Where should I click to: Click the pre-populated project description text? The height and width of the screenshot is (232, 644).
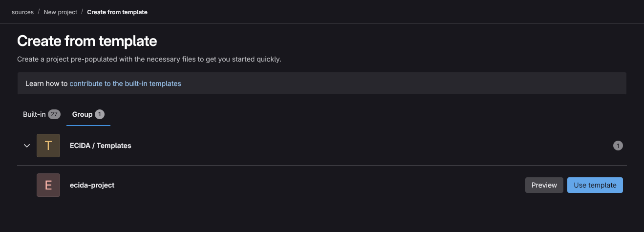coord(149,59)
